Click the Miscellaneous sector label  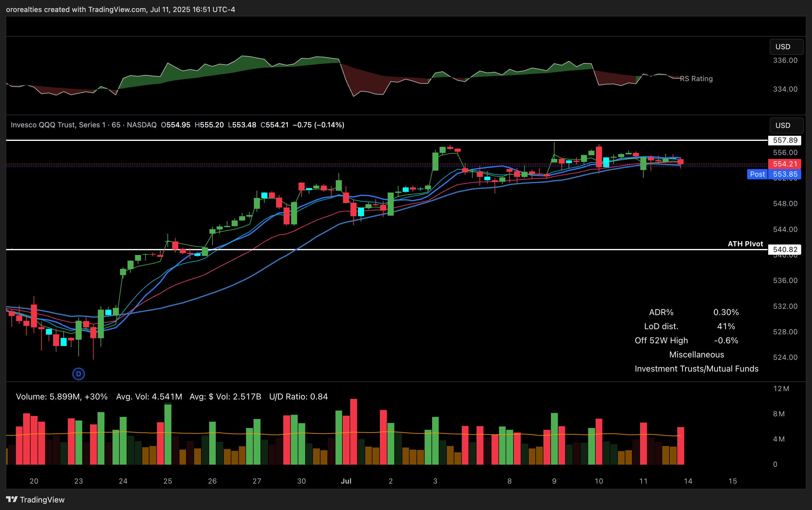696,355
